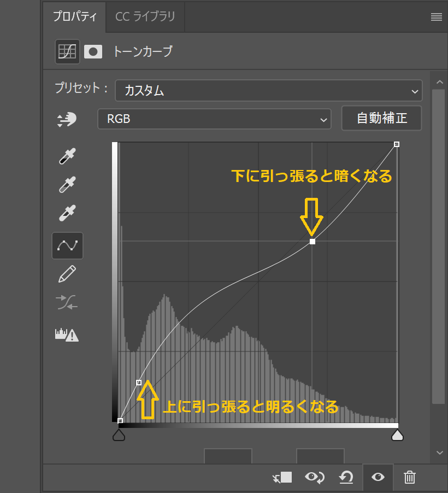The width and height of the screenshot is (448, 493).
Task: Pick the gray point eyedropper
Action: coord(67,184)
